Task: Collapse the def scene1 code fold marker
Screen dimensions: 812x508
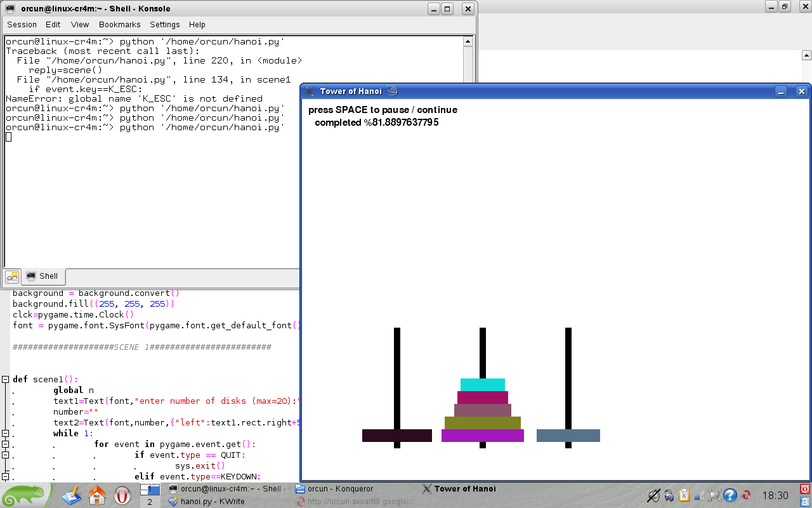Action: (5, 379)
